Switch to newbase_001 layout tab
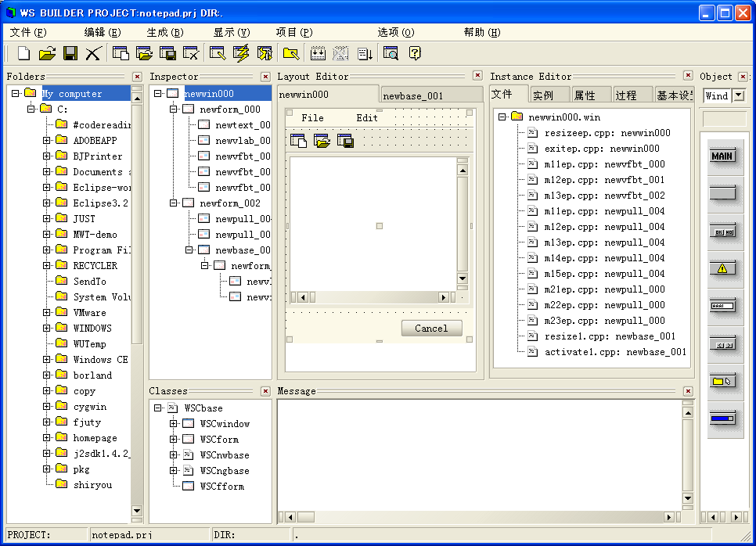The width and height of the screenshot is (756, 546). (431, 95)
